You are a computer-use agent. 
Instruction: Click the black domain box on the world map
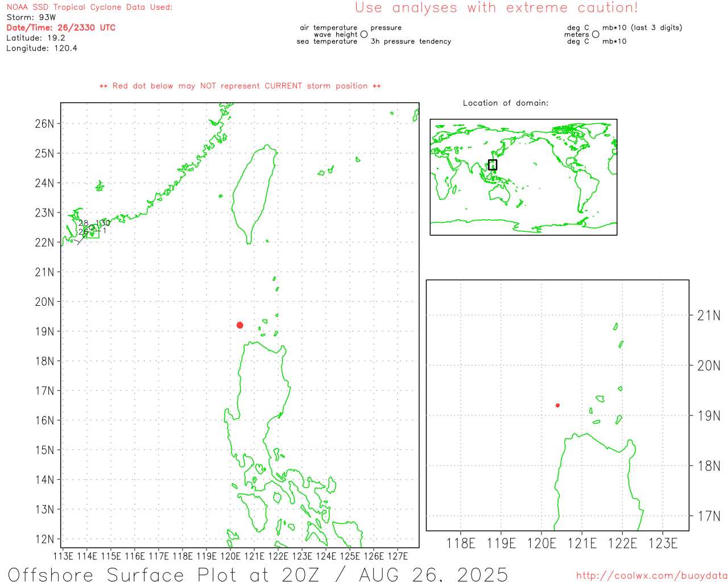point(493,165)
